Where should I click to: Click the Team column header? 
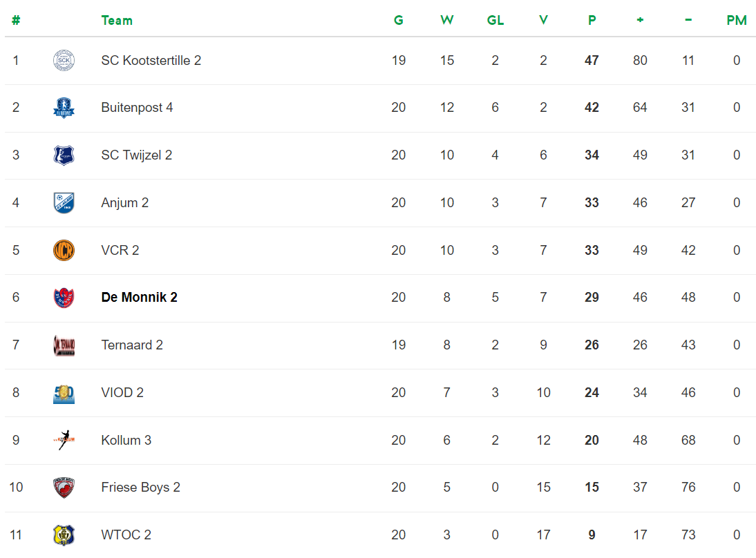click(117, 21)
